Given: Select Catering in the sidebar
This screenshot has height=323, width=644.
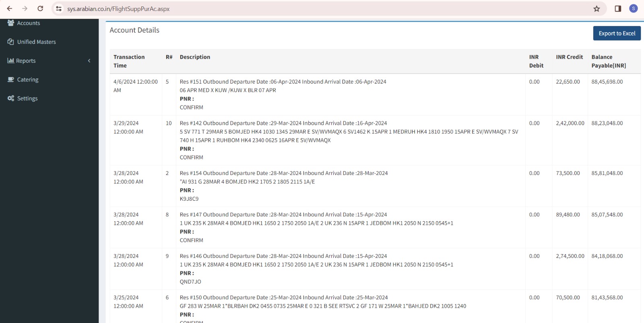Looking at the screenshot, I should pos(28,80).
